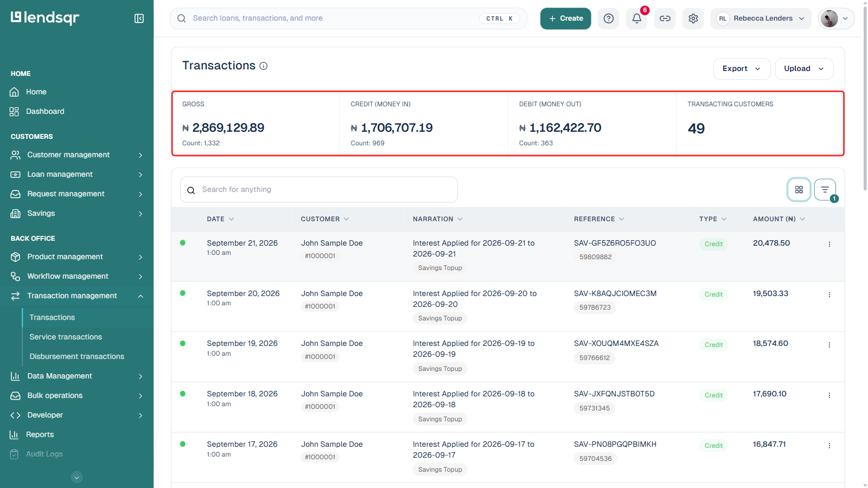
Task: Collapse the sidebar with the panel icon
Action: tap(139, 18)
